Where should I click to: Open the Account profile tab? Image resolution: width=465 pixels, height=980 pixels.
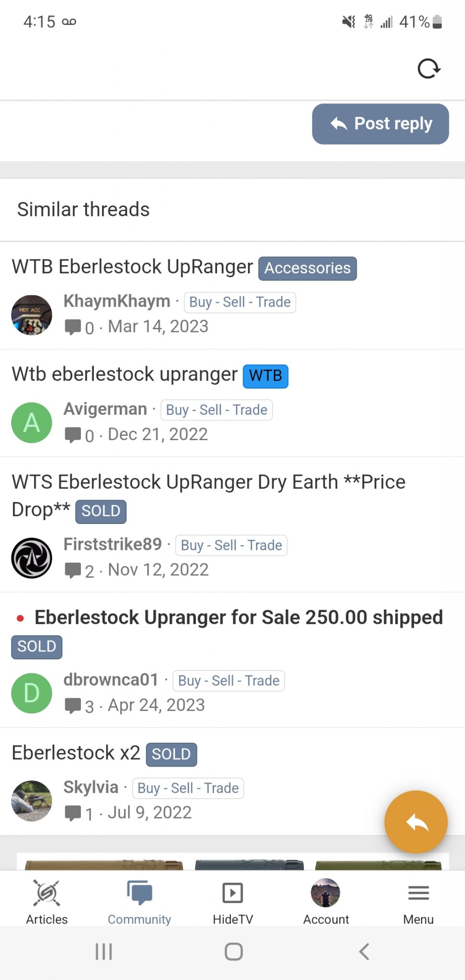(x=326, y=902)
